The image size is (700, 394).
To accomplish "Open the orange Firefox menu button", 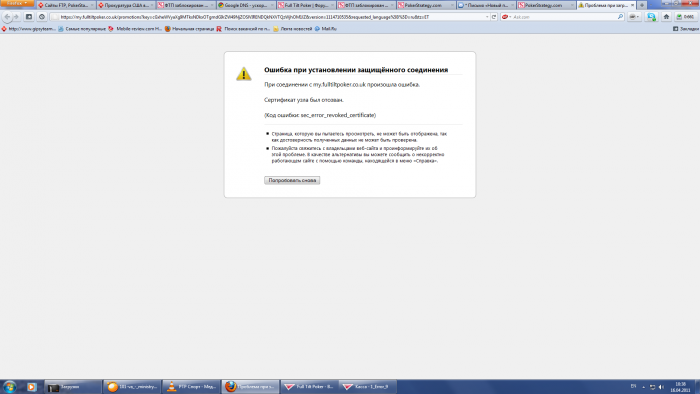I will pos(17,3).
